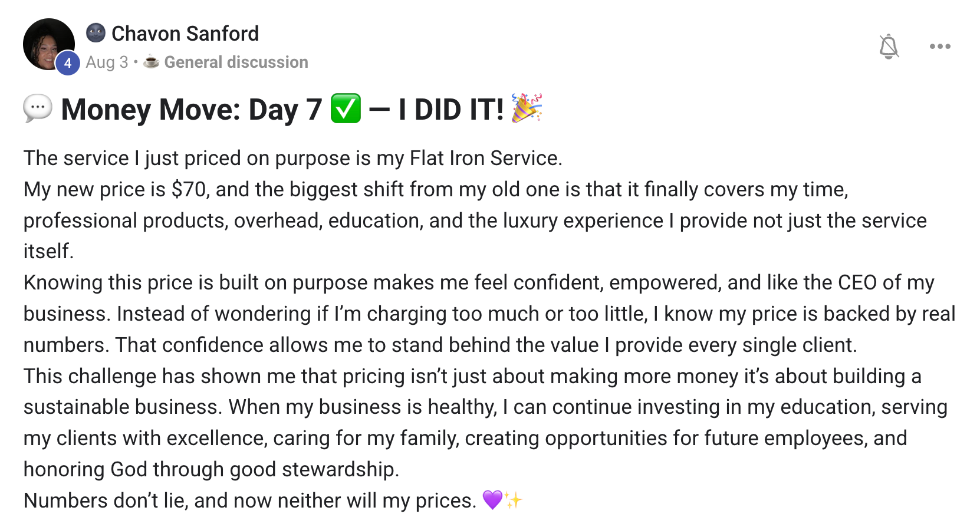
Task: Click the Aug 3 post date
Action: tap(107, 62)
